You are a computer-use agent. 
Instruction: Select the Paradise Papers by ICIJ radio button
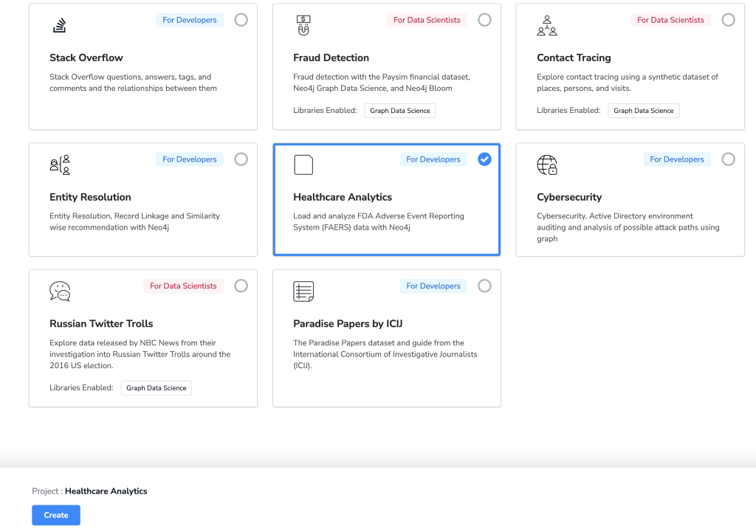(484, 286)
